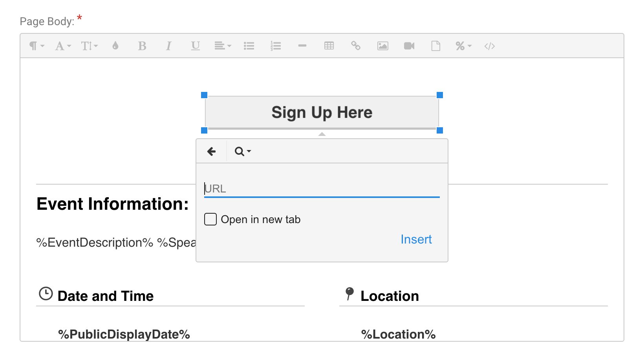The width and height of the screenshot is (644, 359).
Task: Click the insert file icon
Action: point(436,46)
